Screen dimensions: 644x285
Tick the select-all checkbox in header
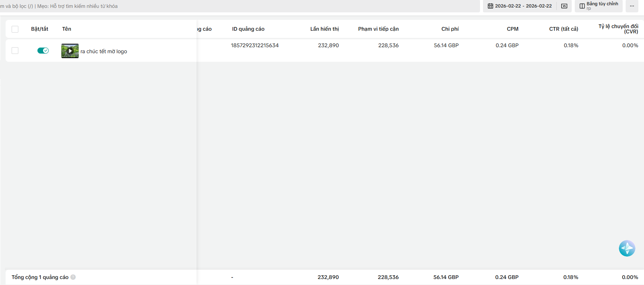point(15,29)
